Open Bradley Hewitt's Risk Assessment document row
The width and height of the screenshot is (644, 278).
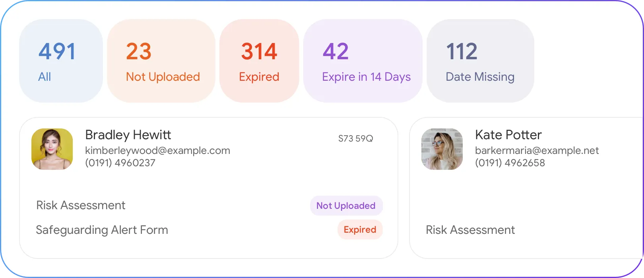click(81, 205)
